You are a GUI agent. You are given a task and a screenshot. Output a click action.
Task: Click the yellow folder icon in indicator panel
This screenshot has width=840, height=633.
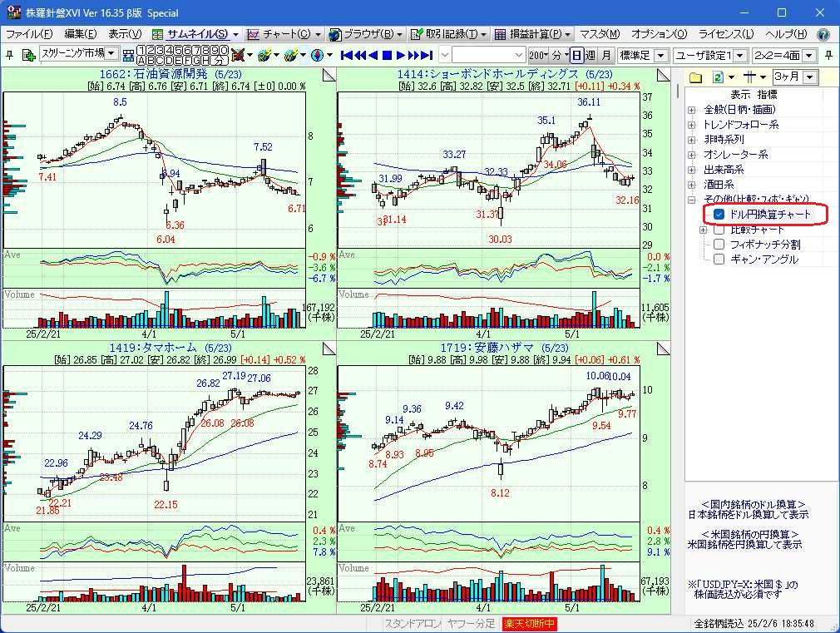pos(695,77)
